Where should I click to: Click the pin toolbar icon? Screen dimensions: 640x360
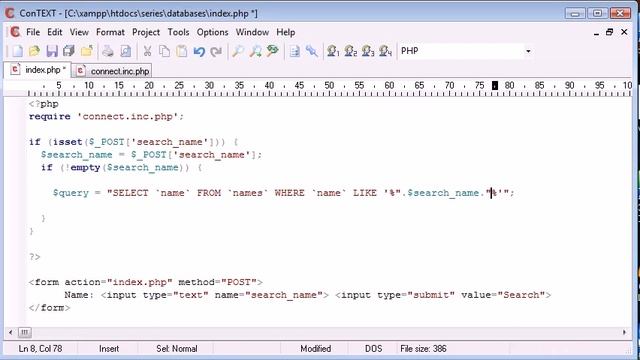[312, 51]
